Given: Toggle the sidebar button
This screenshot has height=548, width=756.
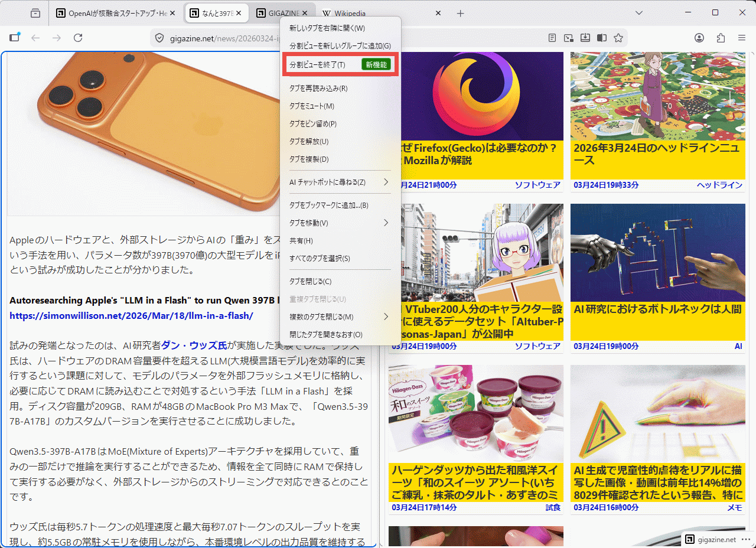Looking at the screenshot, I should coord(15,38).
